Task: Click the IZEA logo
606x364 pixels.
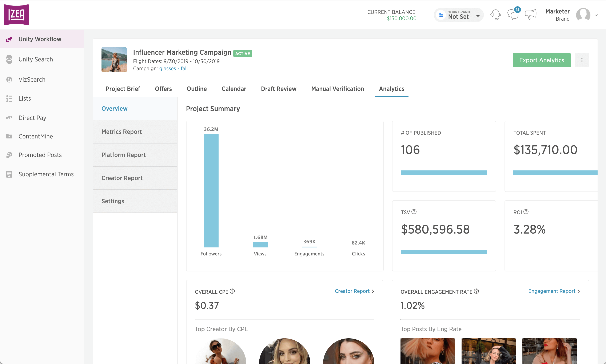Action: (16, 15)
